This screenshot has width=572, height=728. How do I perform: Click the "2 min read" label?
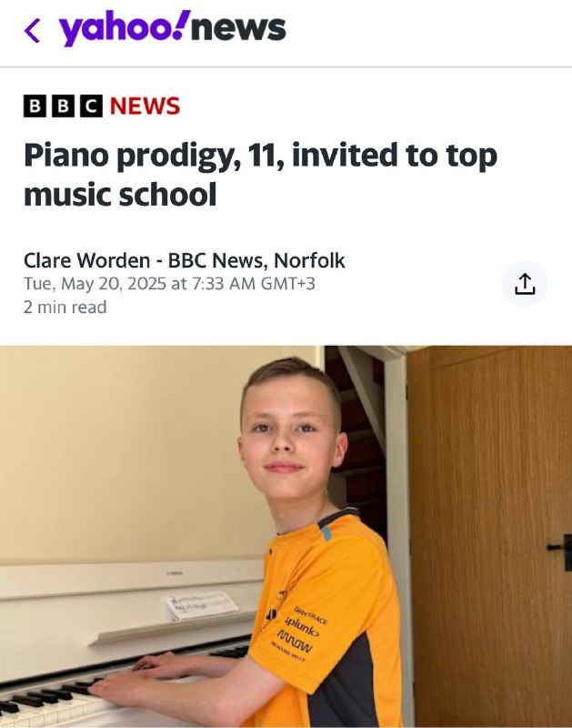click(x=65, y=307)
